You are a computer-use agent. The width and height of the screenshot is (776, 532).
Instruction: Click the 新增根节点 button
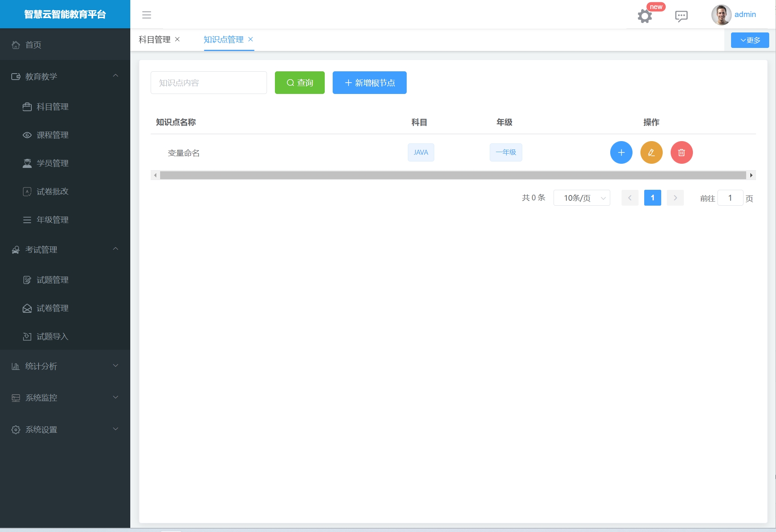(x=369, y=83)
